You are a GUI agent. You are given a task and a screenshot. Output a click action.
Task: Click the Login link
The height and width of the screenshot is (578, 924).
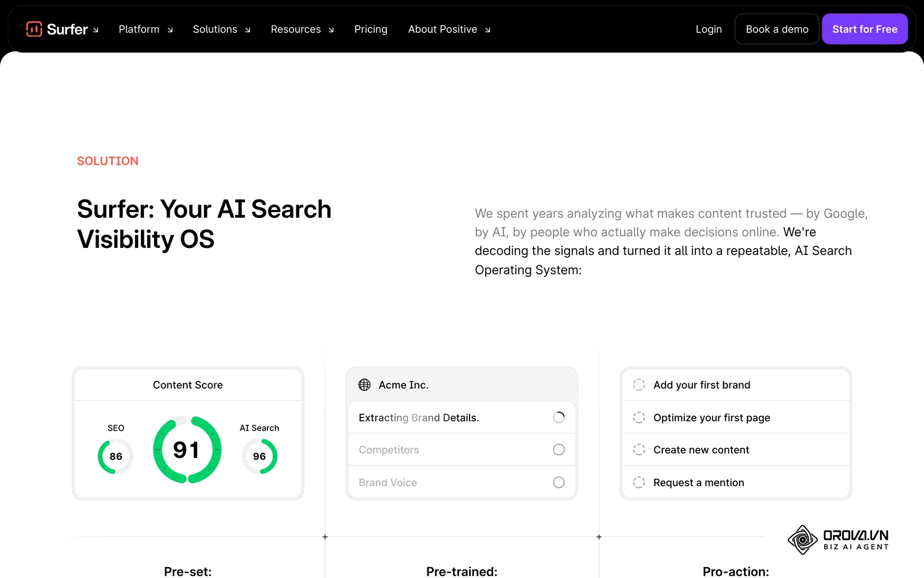[709, 29]
